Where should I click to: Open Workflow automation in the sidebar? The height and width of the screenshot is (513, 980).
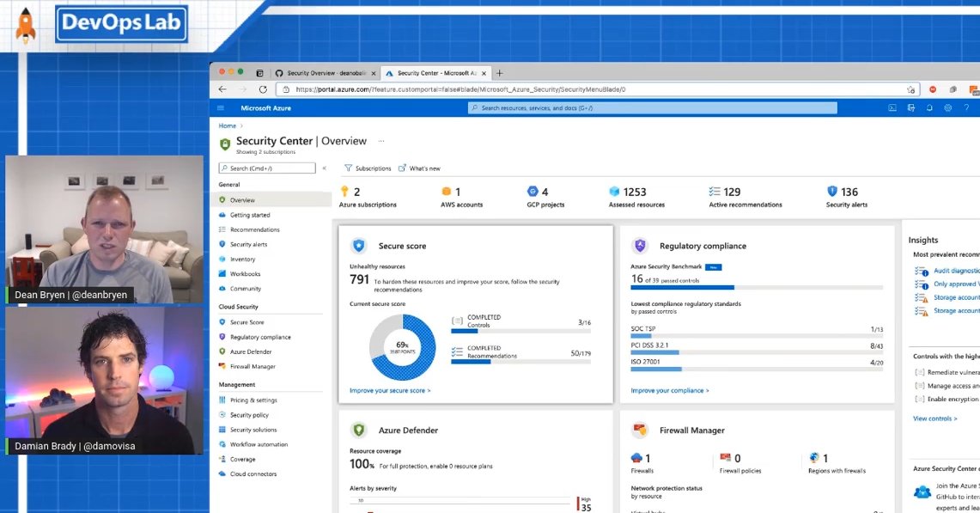(259, 444)
